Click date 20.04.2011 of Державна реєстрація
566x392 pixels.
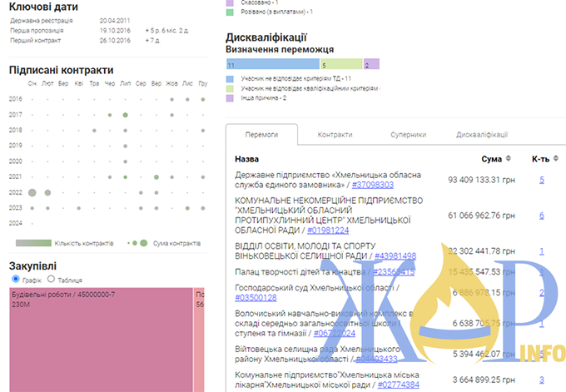[x=115, y=21]
